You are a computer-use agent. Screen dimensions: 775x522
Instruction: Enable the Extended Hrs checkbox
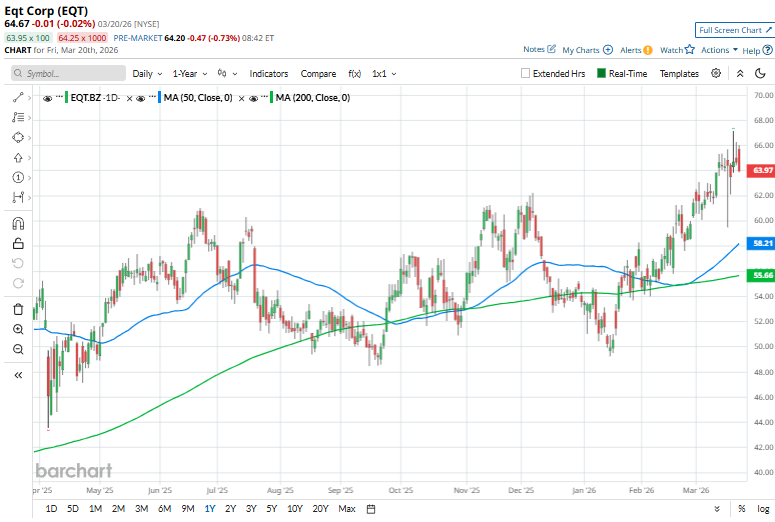tap(526, 74)
